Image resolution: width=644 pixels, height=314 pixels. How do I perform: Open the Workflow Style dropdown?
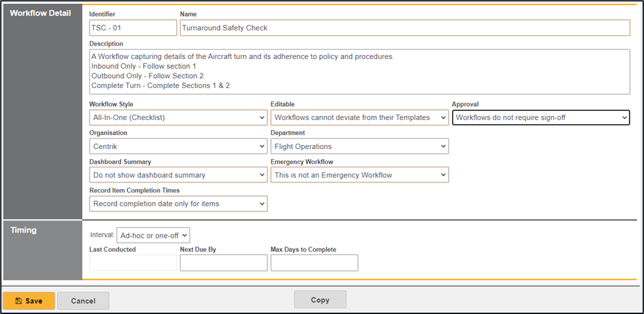(178, 118)
